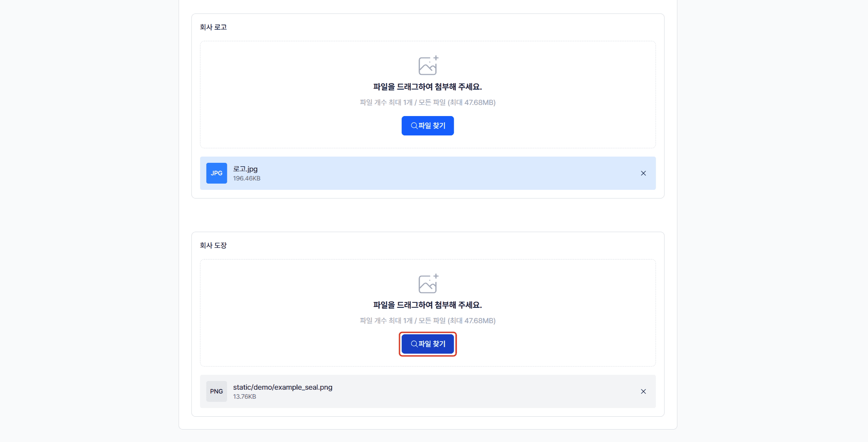Click magnifier icon in seal 파일 찾기 button

(x=414, y=344)
